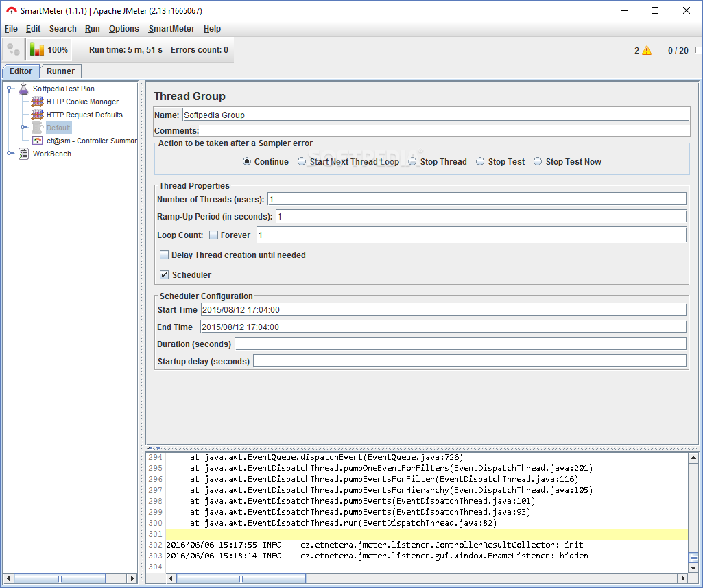Click the tree panel horizontal scrollbar thumb
Image resolution: width=703 pixels, height=588 pixels.
(60, 578)
